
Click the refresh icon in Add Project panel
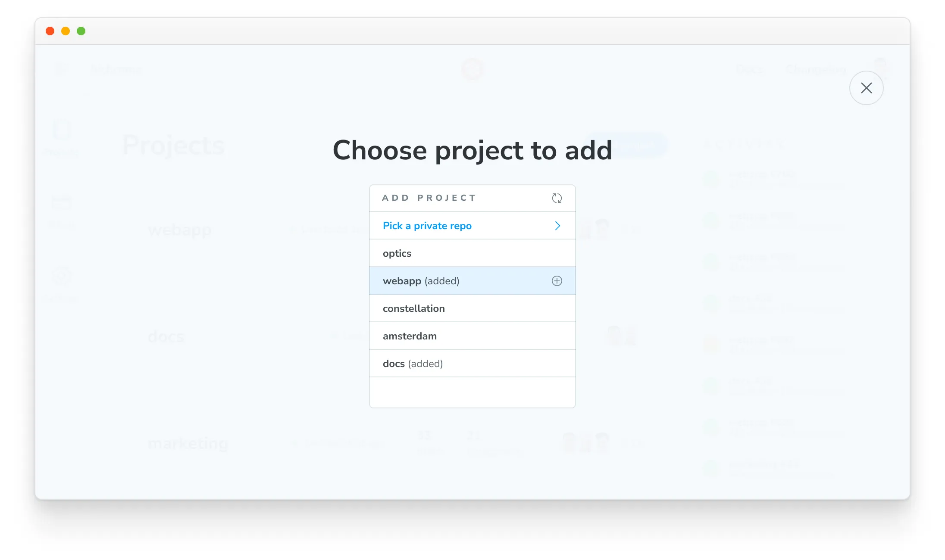pos(557,198)
